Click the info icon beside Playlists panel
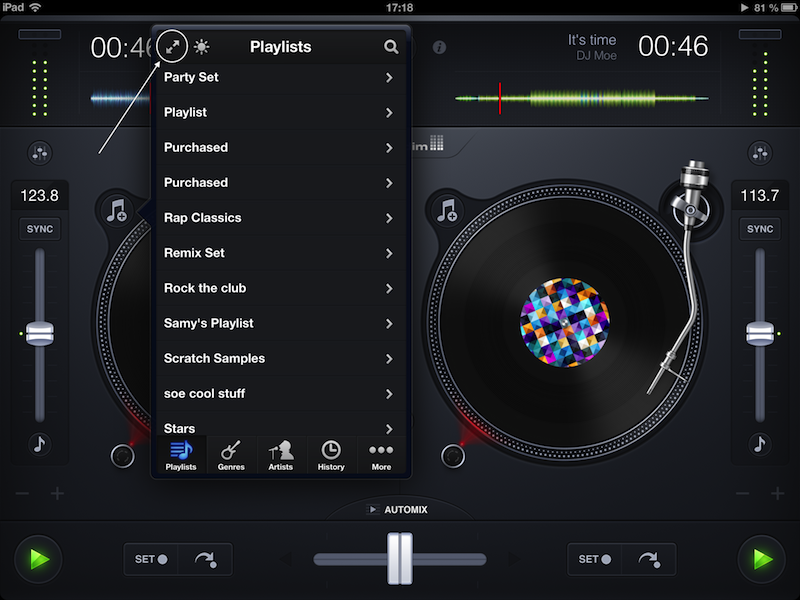Screen dimensions: 800x600 439,47
